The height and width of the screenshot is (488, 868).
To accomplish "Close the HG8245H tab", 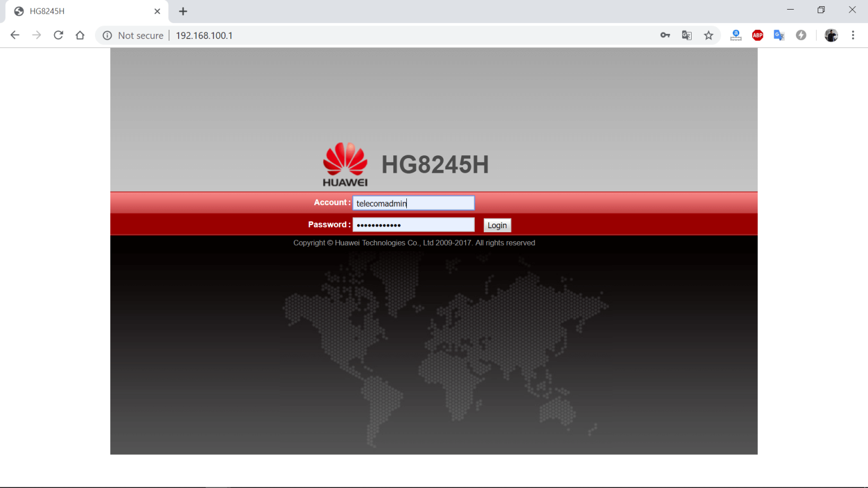I will tap(157, 11).
